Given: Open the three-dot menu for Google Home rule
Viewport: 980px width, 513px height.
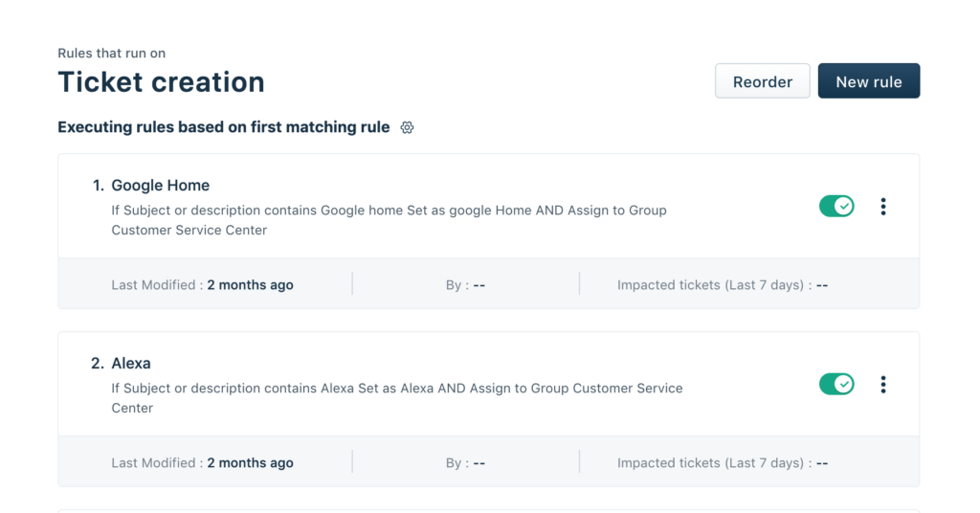Looking at the screenshot, I should coord(883,207).
